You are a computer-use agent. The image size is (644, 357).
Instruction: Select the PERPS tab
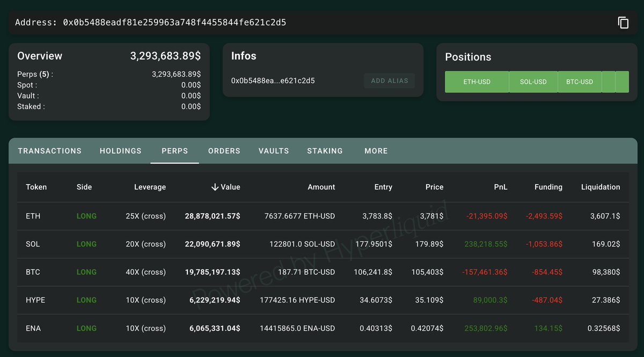pos(175,151)
